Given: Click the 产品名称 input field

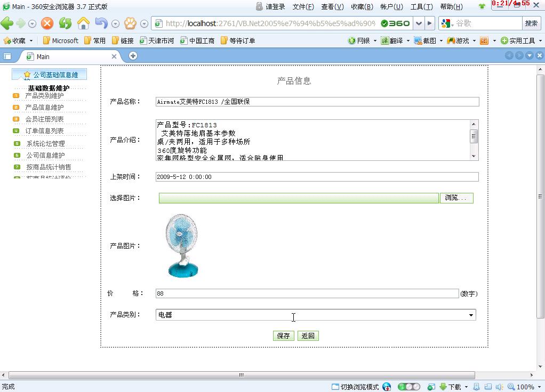Looking at the screenshot, I should point(317,102).
